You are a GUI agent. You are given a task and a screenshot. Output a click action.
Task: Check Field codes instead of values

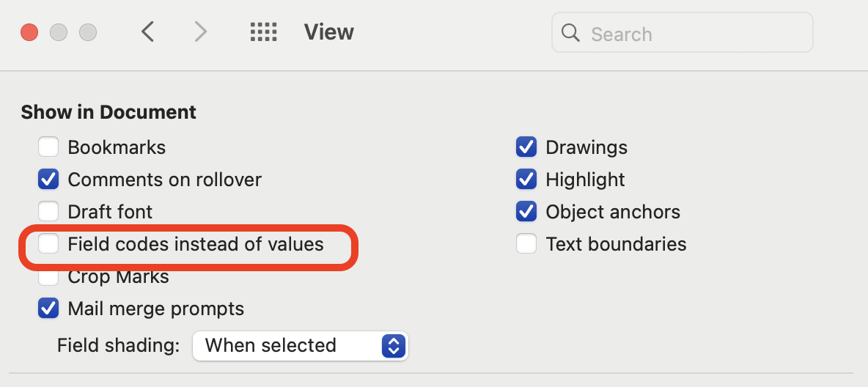[x=48, y=244]
